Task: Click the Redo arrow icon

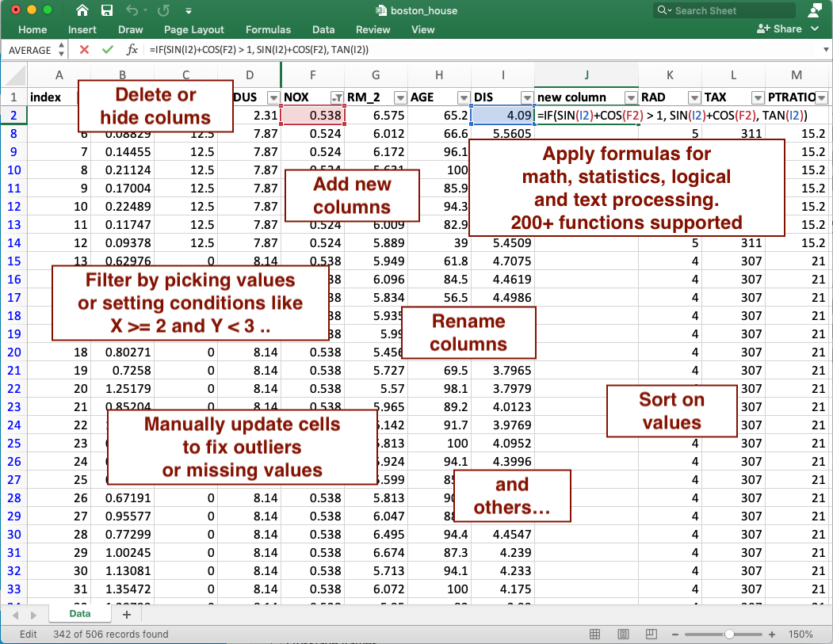Action: point(162,10)
